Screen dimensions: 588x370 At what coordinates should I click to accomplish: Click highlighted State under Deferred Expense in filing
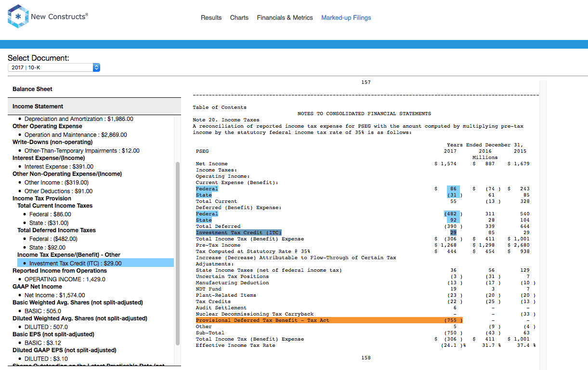(x=204, y=220)
